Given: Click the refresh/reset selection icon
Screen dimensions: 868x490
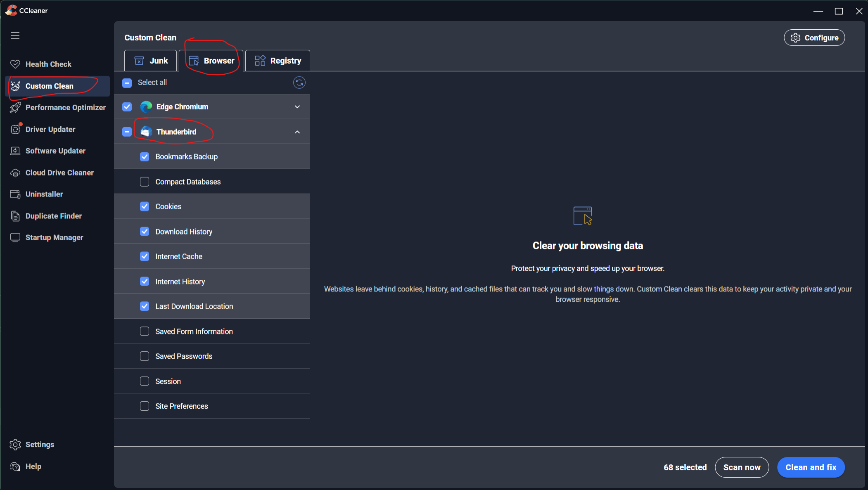Looking at the screenshot, I should coord(299,83).
